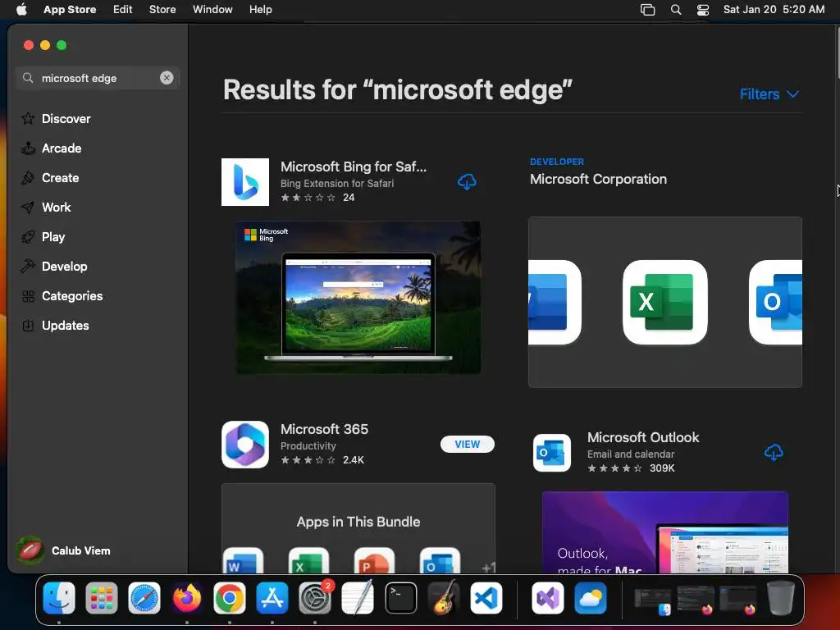This screenshot has width=840, height=630.
Task: Open the Microsoft Bing for Safari app icon
Action: click(245, 182)
